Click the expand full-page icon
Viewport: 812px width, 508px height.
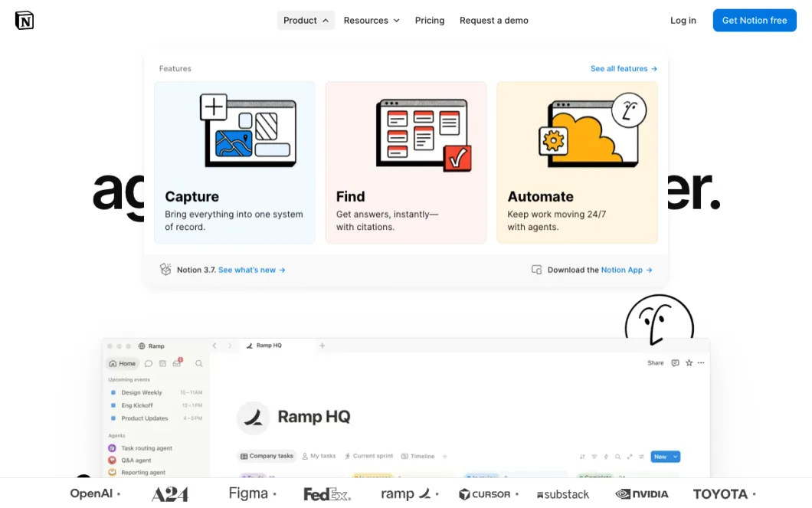(x=630, y=457)
